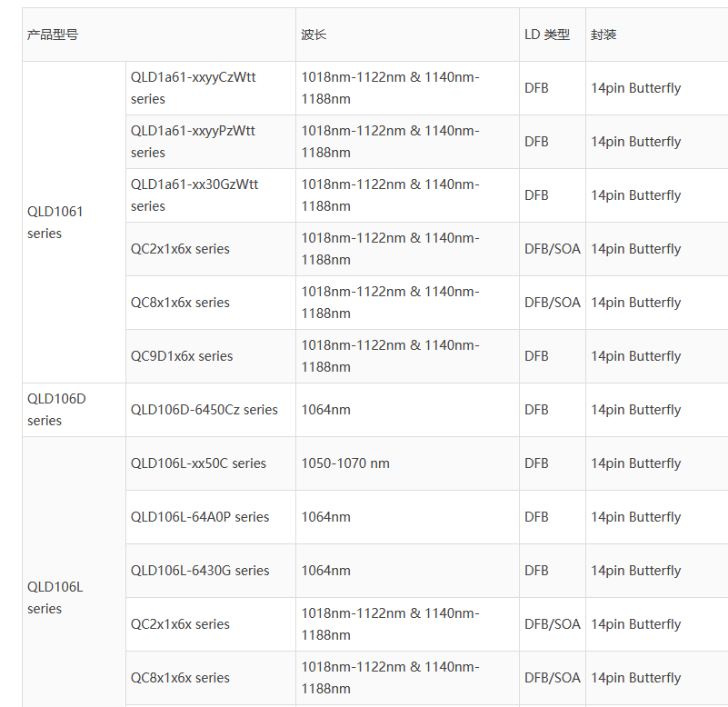Select the QLD1a61-xxyyPzWtt series cell
Viewport: 728px width, 707px height.
pyautogui.click(x=193, y=142)
